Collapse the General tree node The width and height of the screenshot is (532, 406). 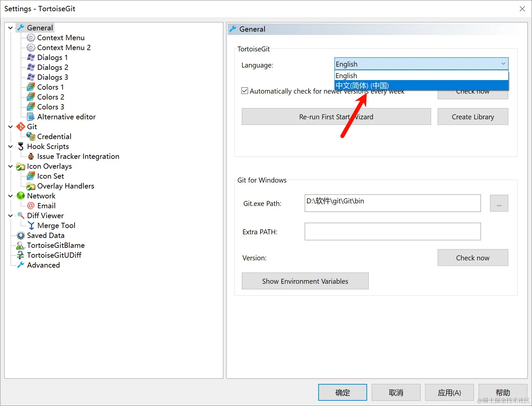click(x=11, y=28)
